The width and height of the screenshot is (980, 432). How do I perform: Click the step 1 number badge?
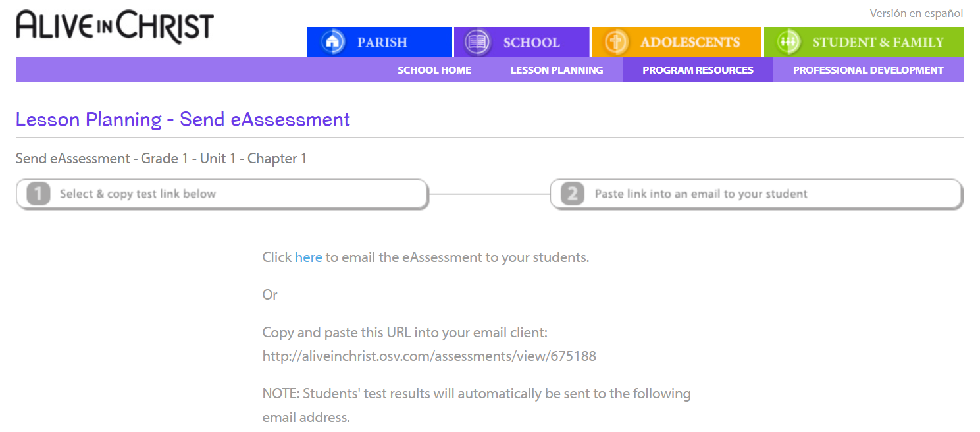(x=38, y=194)
